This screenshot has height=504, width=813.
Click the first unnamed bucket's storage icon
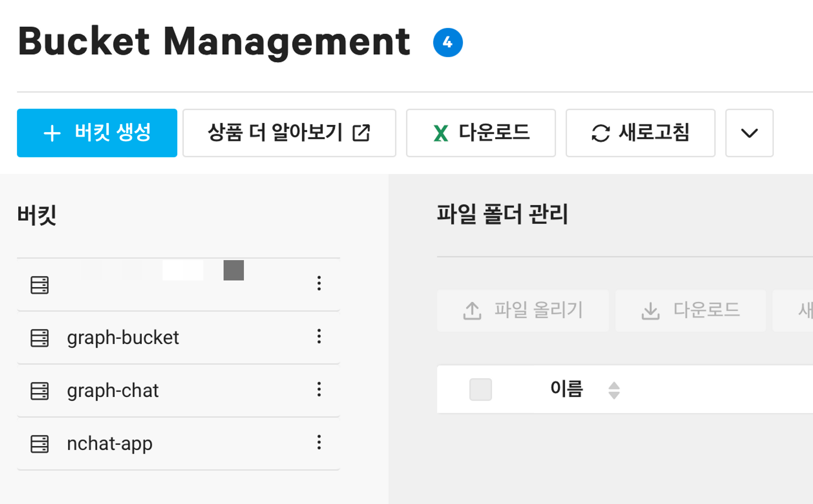point(39,285)
